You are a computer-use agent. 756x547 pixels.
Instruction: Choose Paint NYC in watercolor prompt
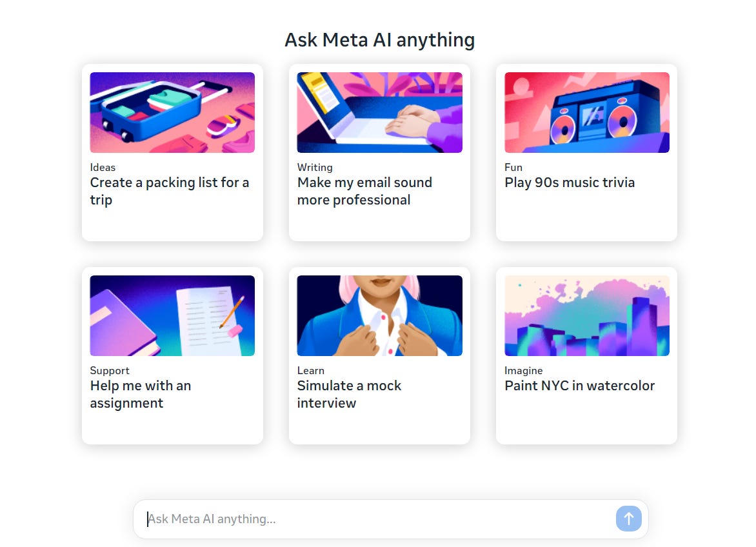click(x=579, y=386)
